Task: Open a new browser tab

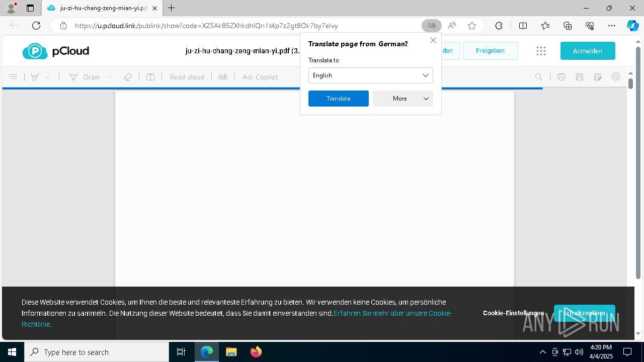Action: click(172, 8)
